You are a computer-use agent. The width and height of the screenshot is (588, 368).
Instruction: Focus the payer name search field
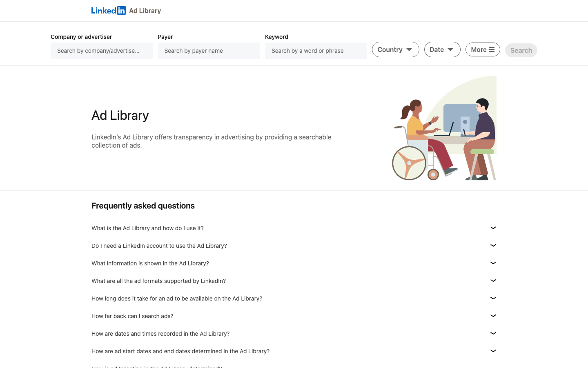[x=209, y=51]
